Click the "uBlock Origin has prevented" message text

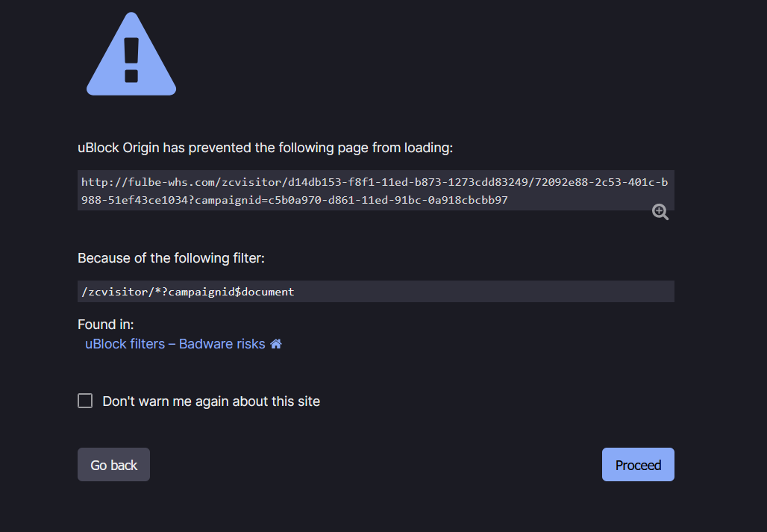point(265,148)
